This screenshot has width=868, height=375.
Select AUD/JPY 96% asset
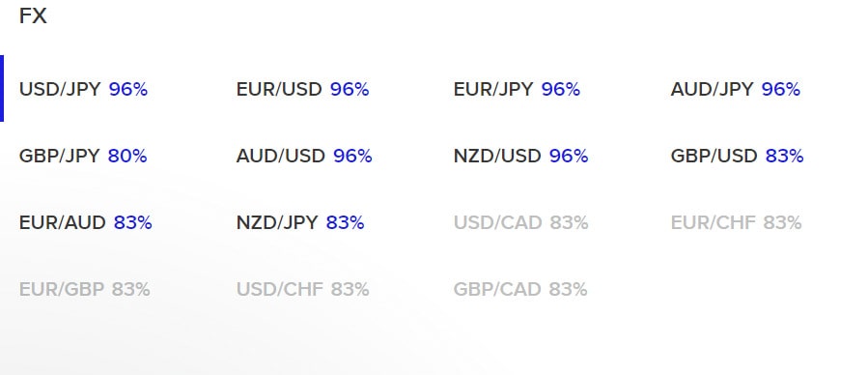coord(736,89)
